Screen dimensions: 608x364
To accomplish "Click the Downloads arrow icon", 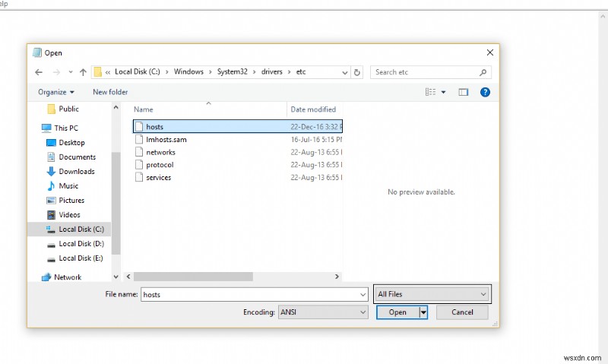I will pyautogui.click(x=51, y=171).
